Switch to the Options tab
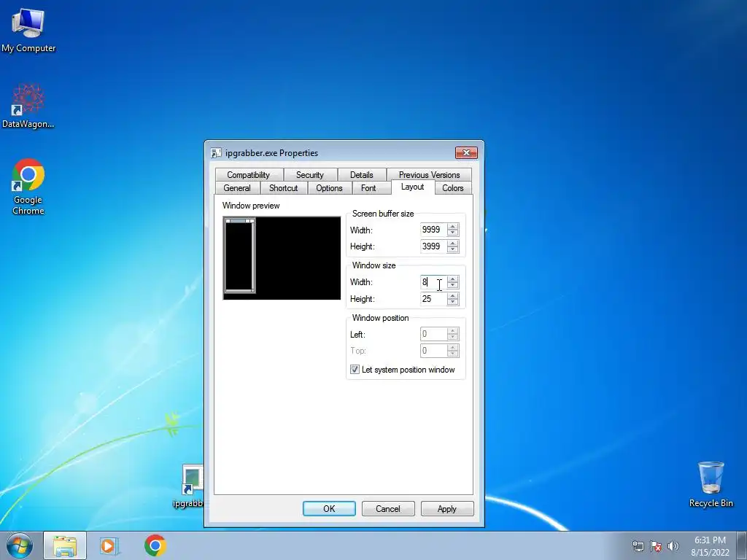Image resolution: width=747 pixels, height=560 pixels. click(329, 188)
